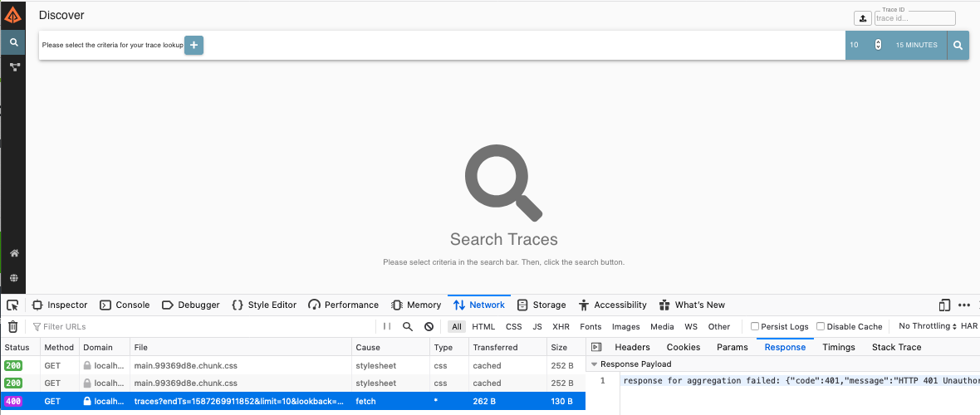Click lock icon on the 400 request row

point(87,401)
